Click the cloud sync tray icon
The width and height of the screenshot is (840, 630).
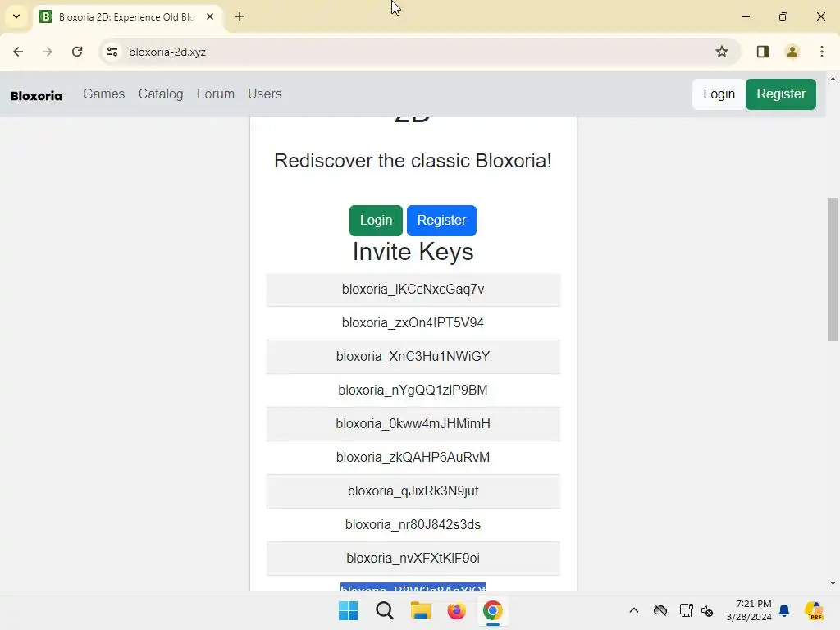(x=660, y=610)
